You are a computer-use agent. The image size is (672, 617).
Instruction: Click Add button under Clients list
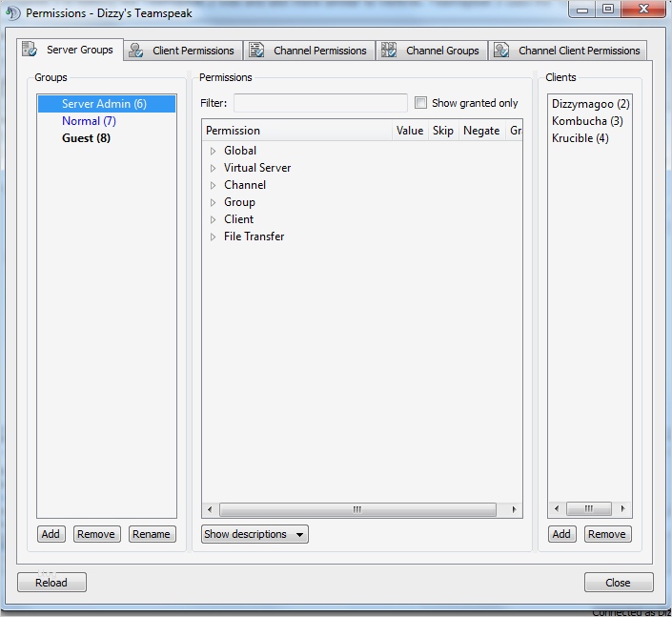[x=561, y=534]
